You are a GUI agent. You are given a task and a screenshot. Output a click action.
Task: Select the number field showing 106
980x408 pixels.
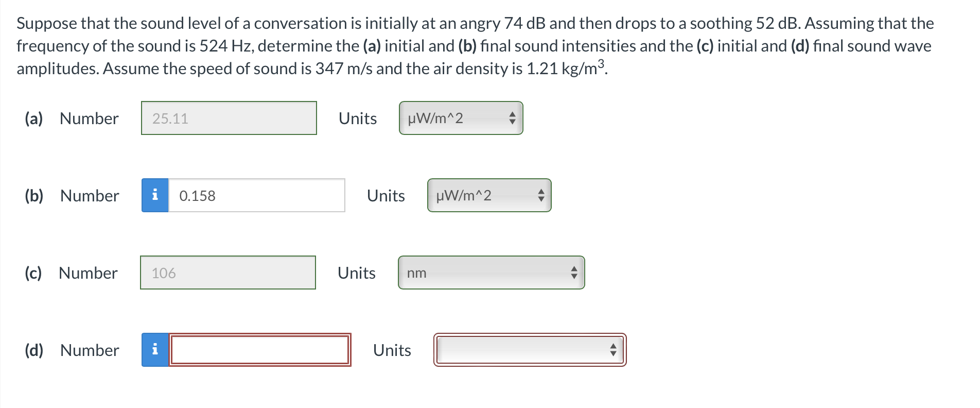click(227, 273)
